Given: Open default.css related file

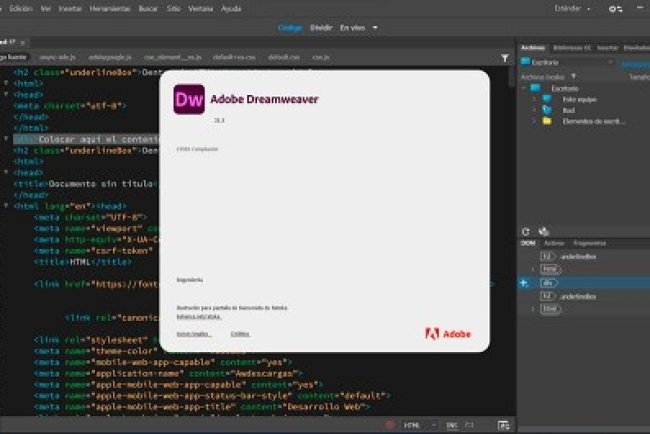Looking at the screenshot, I should pyautogui.click(x=284, y=57).
